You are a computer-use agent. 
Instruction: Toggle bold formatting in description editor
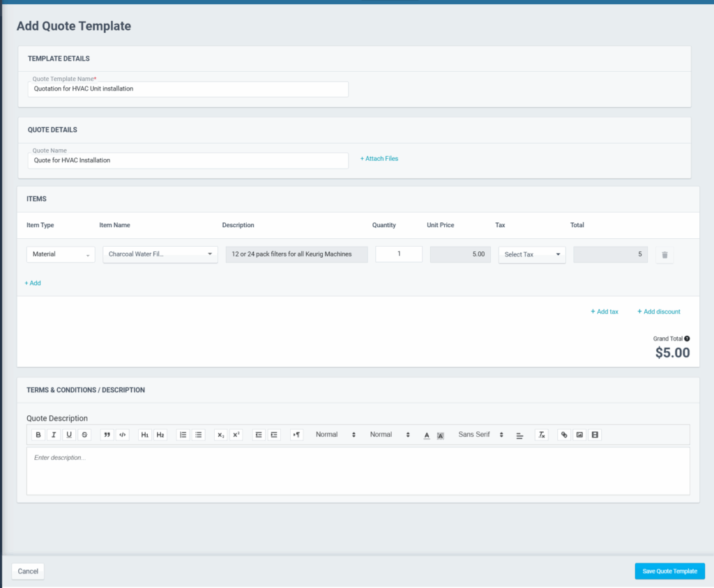pyautogui.click(x=38, y=435)
